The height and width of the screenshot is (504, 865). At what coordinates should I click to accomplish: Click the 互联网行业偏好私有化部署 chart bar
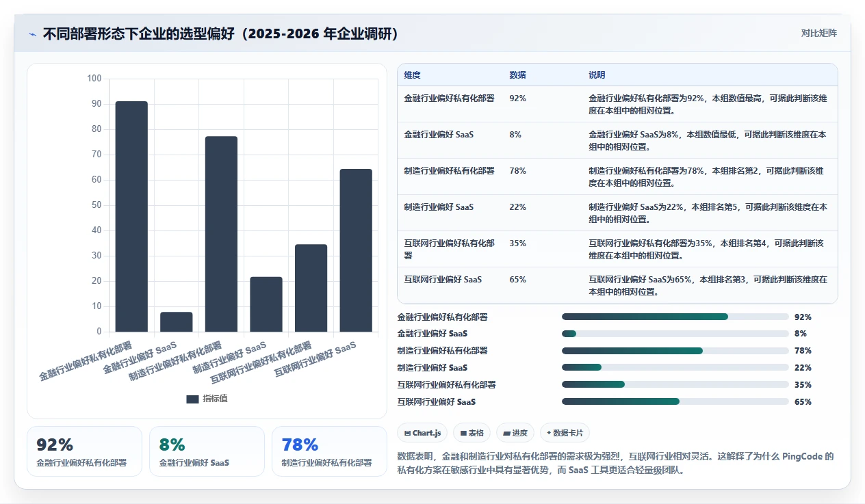coord(311,289)
